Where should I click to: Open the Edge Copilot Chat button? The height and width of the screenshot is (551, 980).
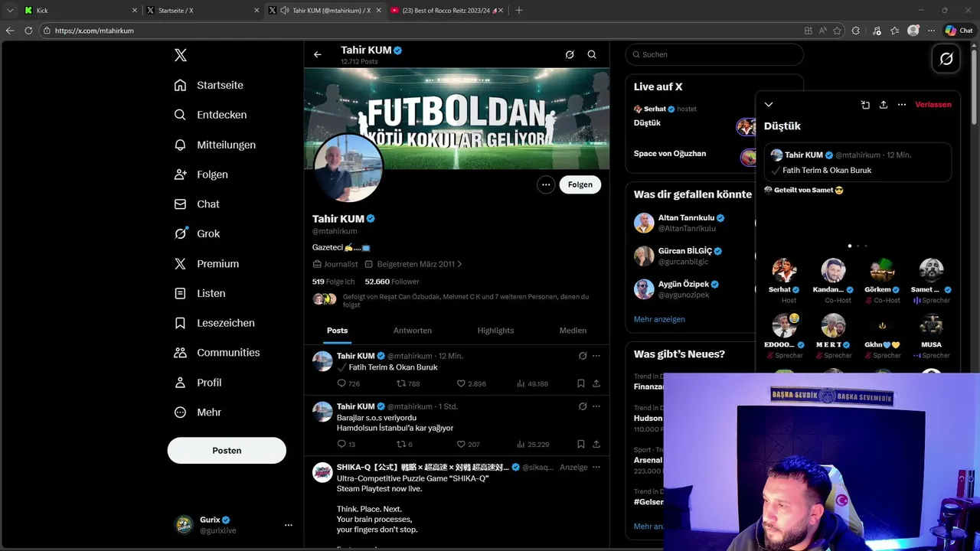click(x=959, y=31)
